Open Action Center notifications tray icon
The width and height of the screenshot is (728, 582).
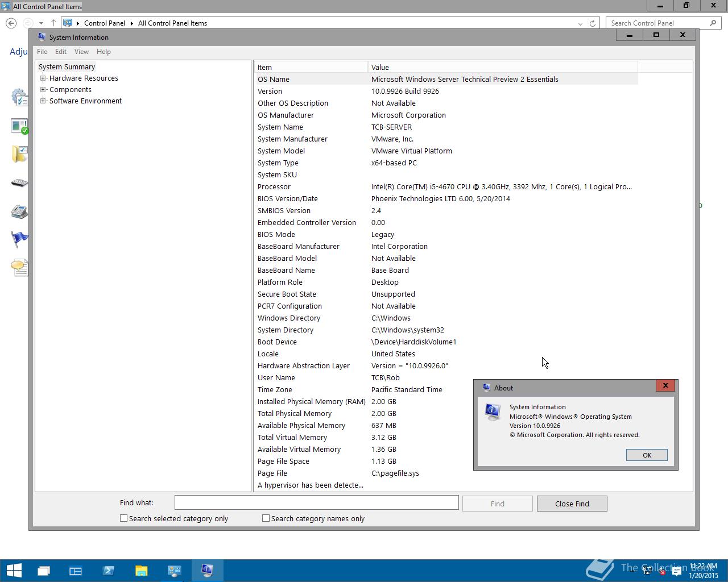pyautogui.click(x=676, y=571)
